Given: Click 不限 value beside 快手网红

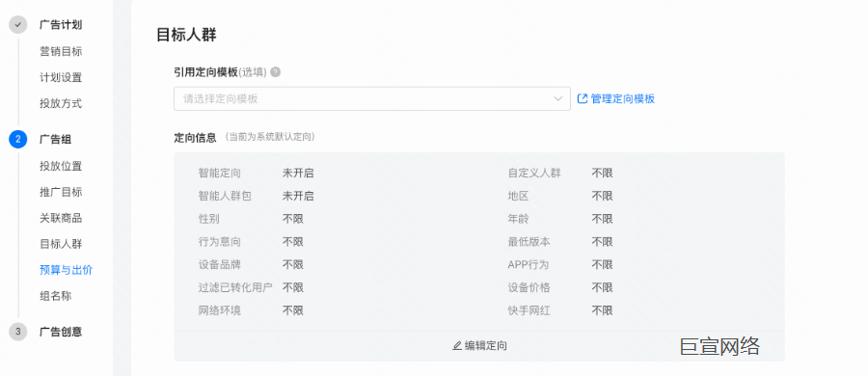Looking at the screenshot, I should click(602, 310).
